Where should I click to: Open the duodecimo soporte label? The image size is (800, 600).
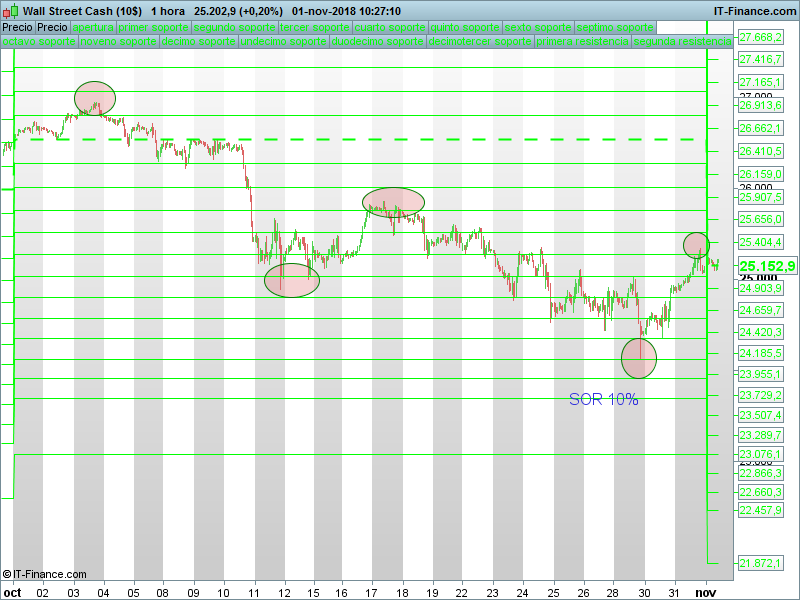(377, 42)
